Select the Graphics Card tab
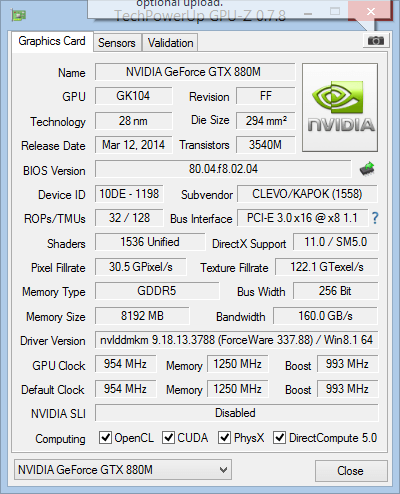 (x=52, y=41)
